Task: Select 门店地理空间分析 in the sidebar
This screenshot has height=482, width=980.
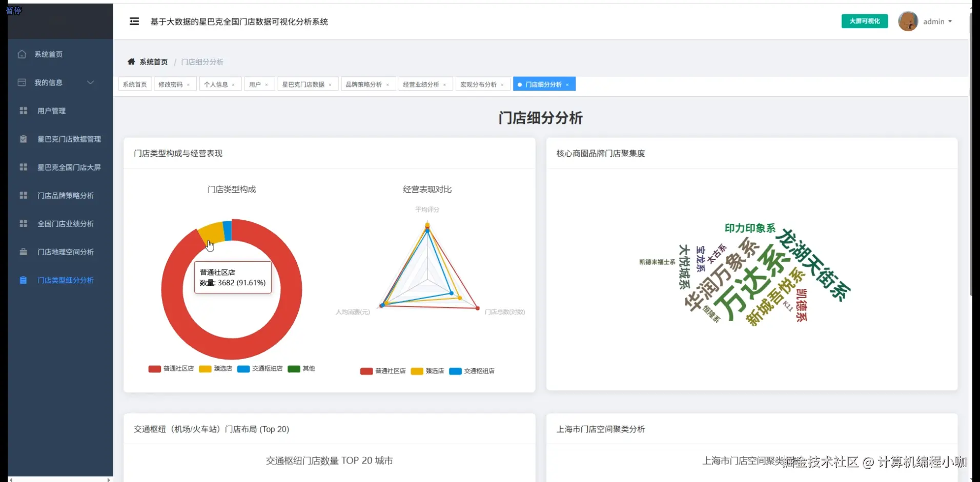Action: click(65, 252)
